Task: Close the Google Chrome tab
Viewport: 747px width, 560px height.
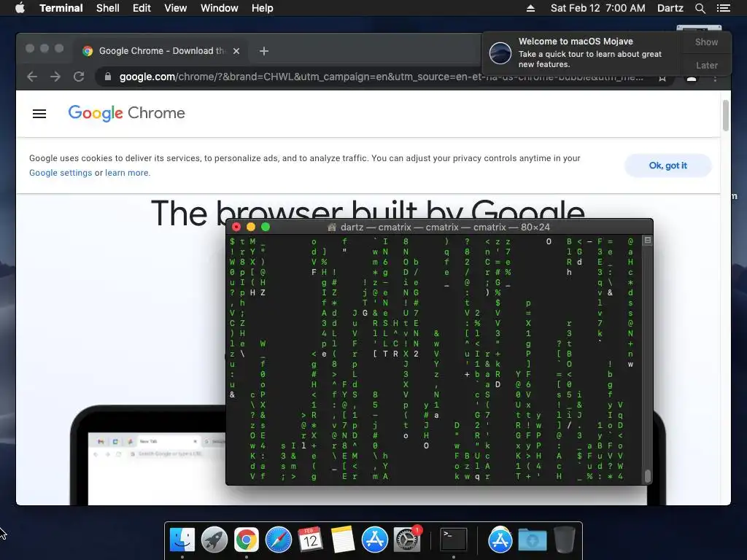Action: [x=236, y=51]
